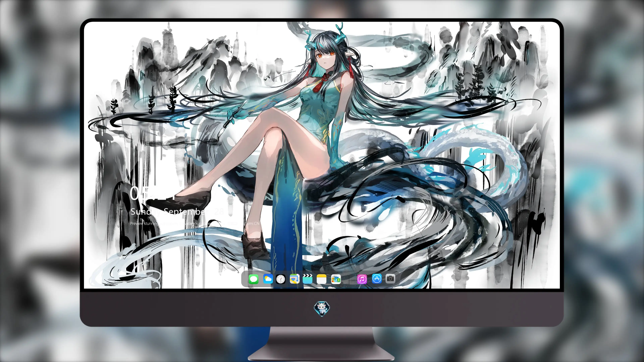The height and width of the screenshot is (362, 644).
Task: Launch the Videos clapperboard app
Action: [x=308, y=279]
